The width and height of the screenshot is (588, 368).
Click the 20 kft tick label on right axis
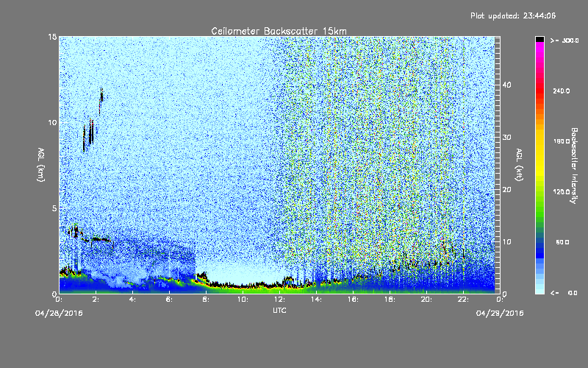click(506, 190)
